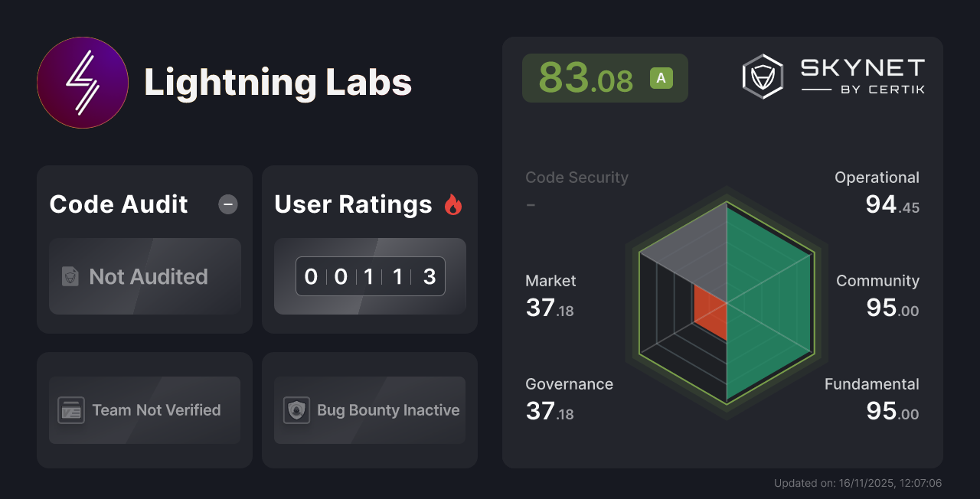The image size is (980, 499).
Task: Switch to the Code Security metric
Action: (x=577, y=177)
